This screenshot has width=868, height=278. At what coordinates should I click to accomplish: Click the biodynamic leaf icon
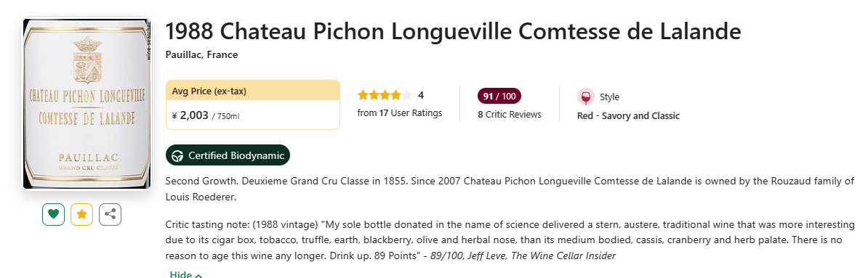pos(177,155)
